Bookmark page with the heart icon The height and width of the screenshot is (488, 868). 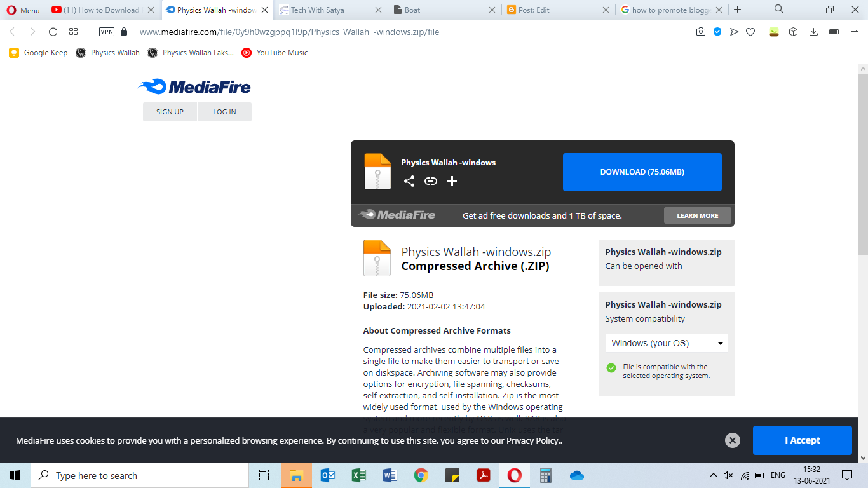[750, 32]
